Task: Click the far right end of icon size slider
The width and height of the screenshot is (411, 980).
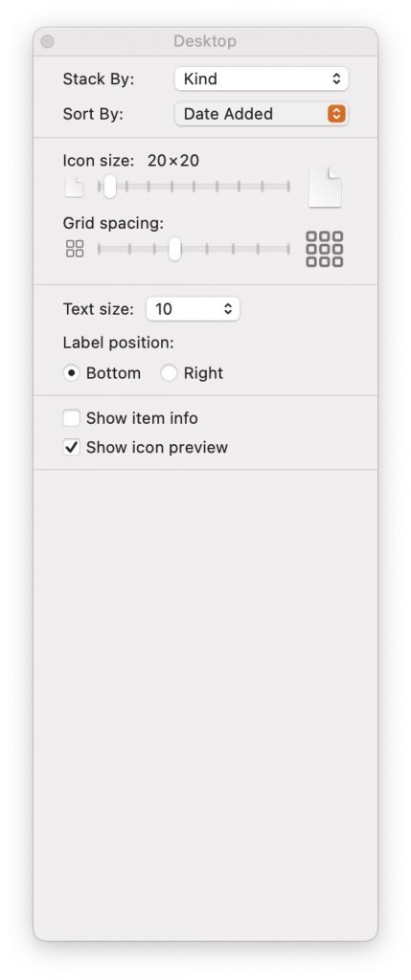Action: point(288,187)
